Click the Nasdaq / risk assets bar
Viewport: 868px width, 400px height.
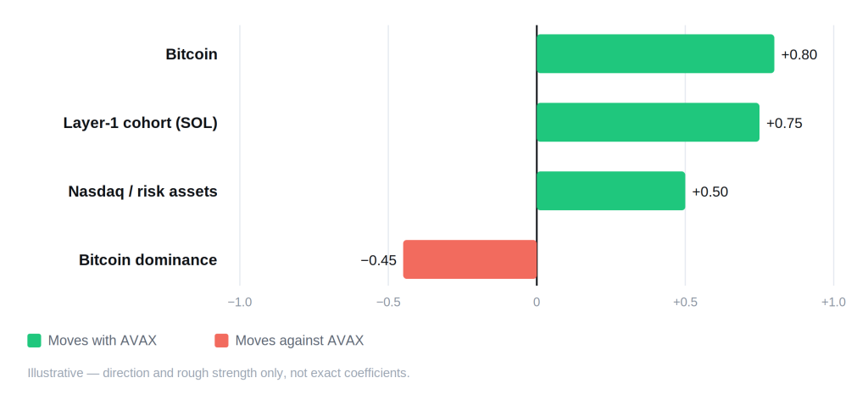pyautogui.click(x=610, y=191)
